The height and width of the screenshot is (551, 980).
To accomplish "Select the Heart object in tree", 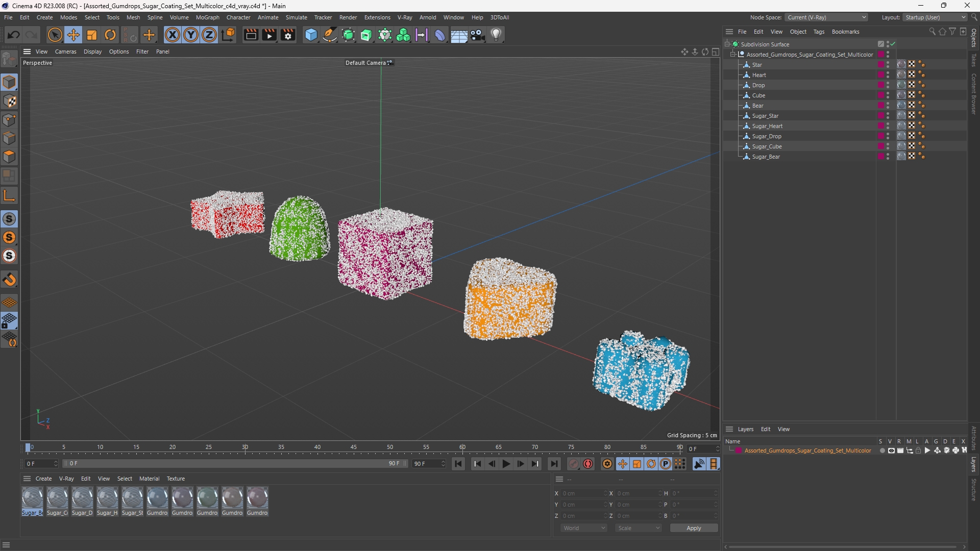I will pyautogui.click(x=759, y=75).
